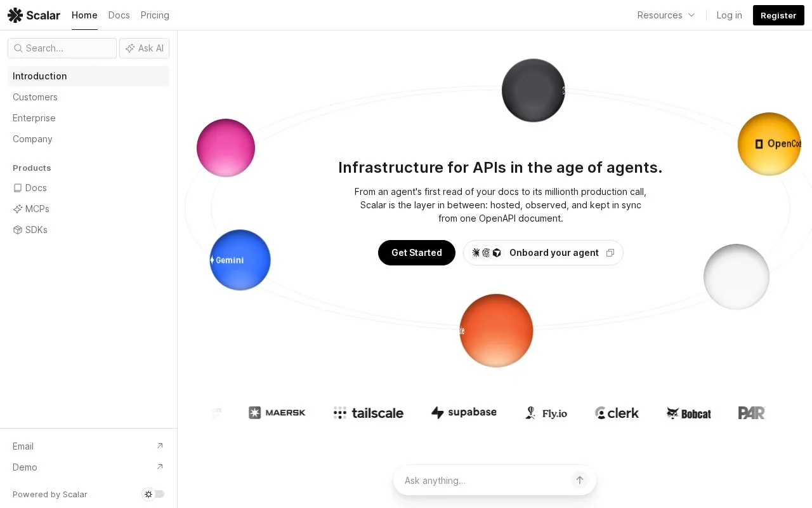Click the Ask AI sparkle button
The image size is (812, 508).
coord(144,48)
